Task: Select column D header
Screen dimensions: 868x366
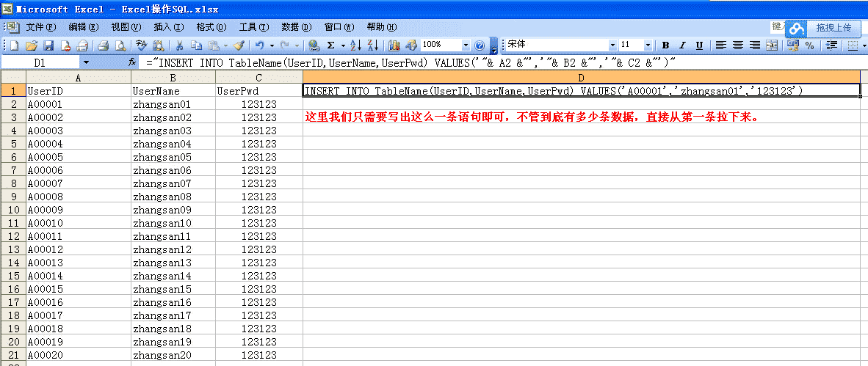Action: (x=582, y=78)
